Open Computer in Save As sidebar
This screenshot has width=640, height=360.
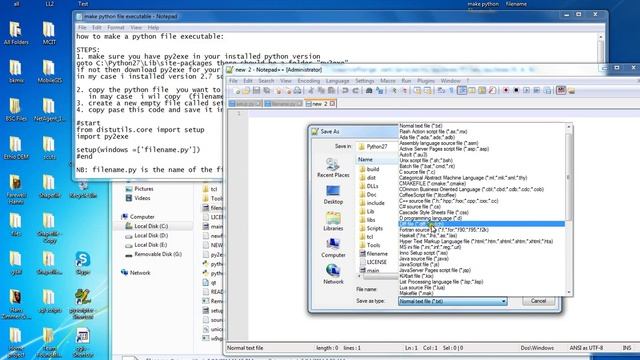333,248
